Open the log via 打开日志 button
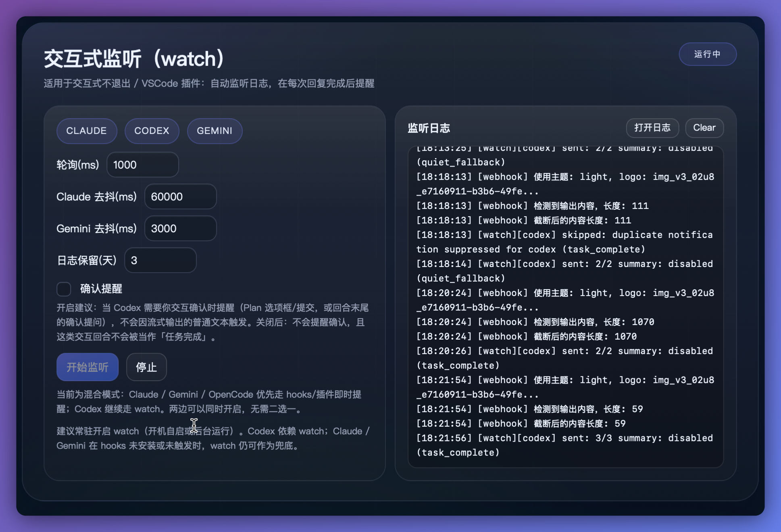This screenshot has width=781, height=532. (x=652, y=128)
